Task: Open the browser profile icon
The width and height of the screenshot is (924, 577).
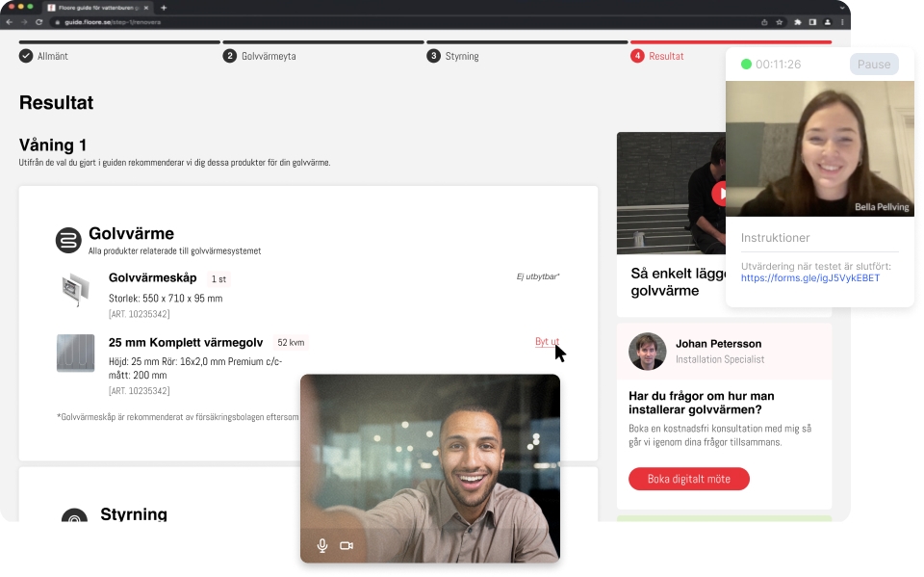Action: 828,22
